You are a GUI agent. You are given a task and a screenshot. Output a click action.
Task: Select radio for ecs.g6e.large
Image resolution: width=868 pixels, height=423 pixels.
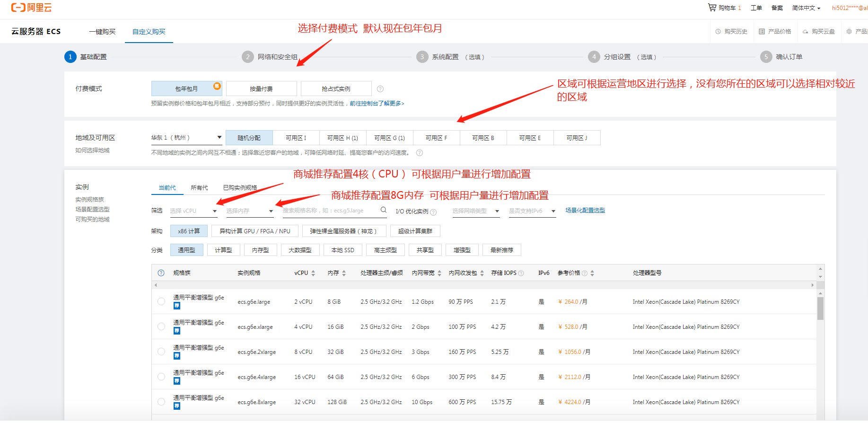point(161,301)
